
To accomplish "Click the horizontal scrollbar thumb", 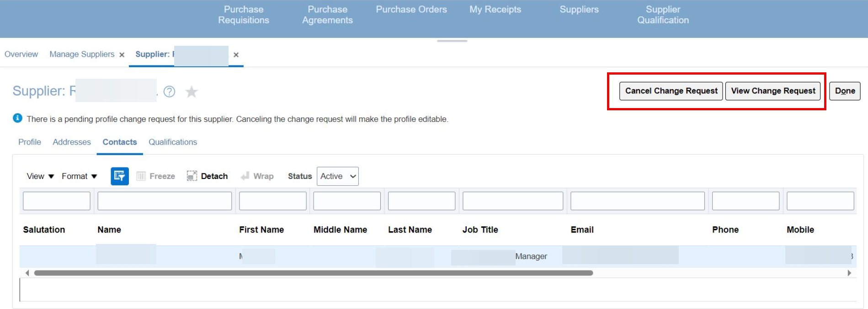I will click(x=314, y=273).
